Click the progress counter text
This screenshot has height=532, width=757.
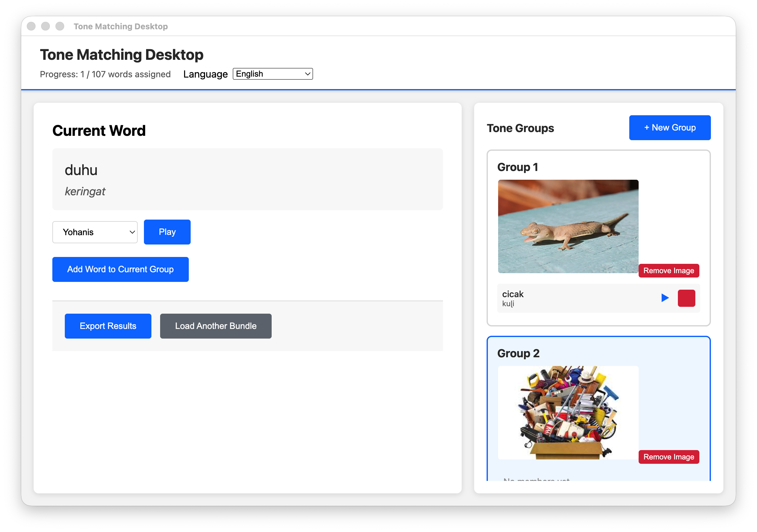click(105, 74)
